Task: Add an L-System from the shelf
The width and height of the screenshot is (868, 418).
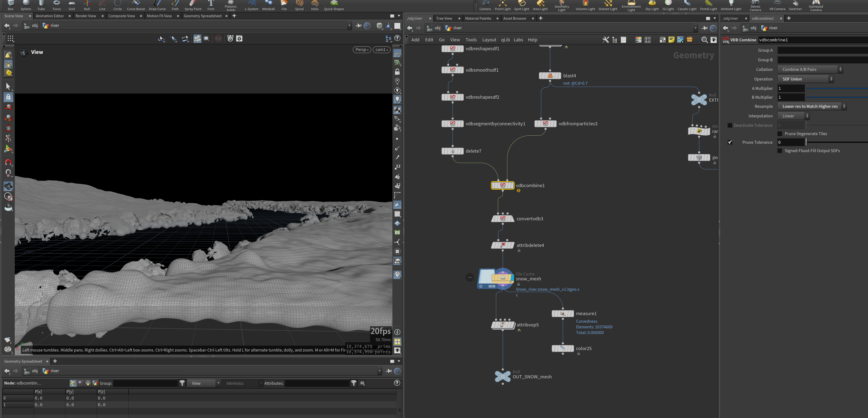Action: coord(251,6)
